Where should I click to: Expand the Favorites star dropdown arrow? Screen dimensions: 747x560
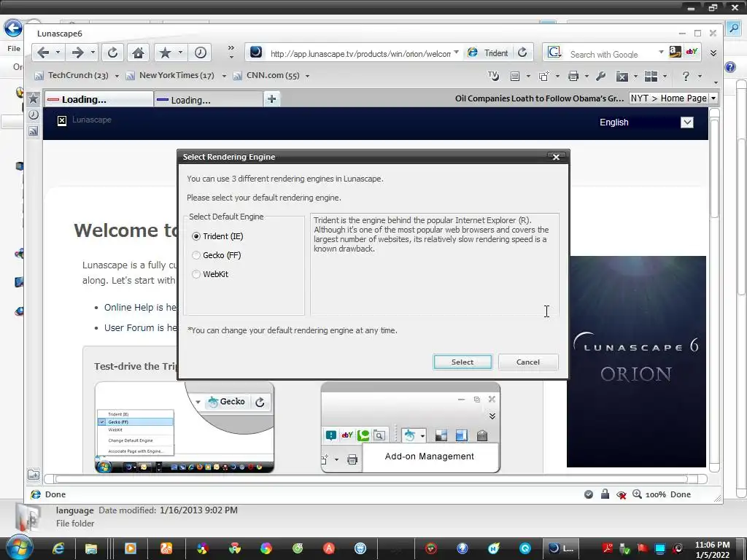[181, 52]
